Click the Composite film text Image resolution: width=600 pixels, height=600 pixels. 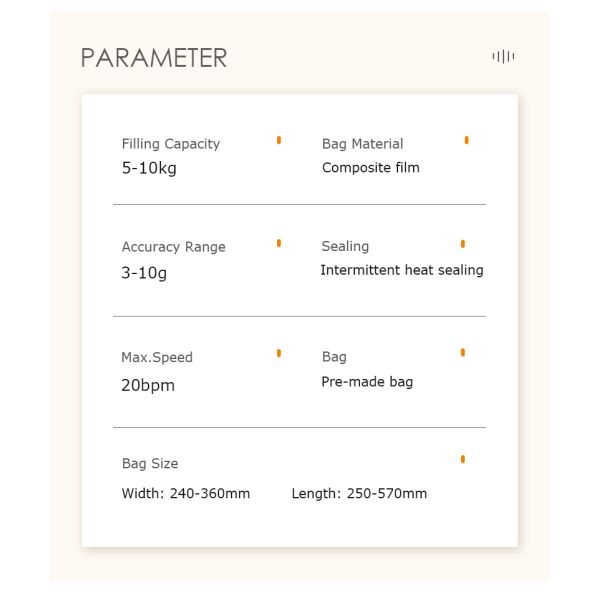tap(370, 168)
